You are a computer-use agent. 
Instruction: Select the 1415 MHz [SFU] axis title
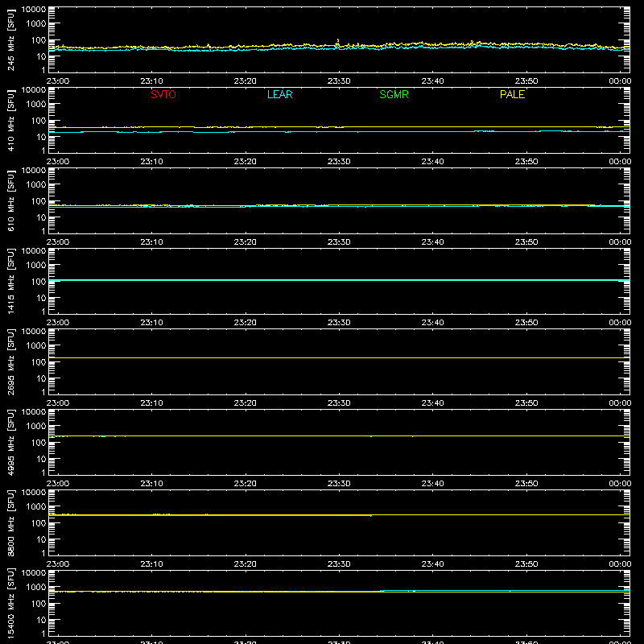[x=10, y=281]
